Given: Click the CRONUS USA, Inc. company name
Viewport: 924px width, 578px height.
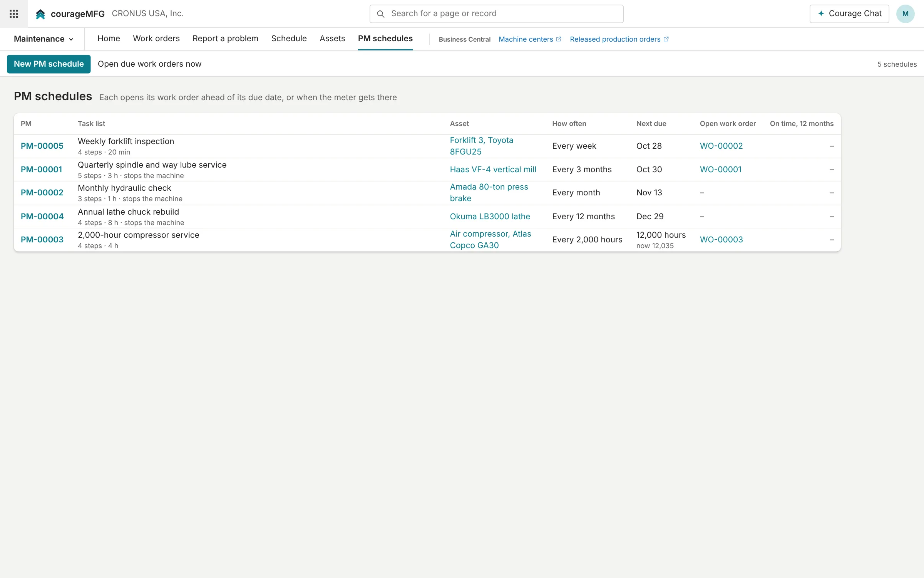Looking at the screenshot, I should tap(148, 13).
